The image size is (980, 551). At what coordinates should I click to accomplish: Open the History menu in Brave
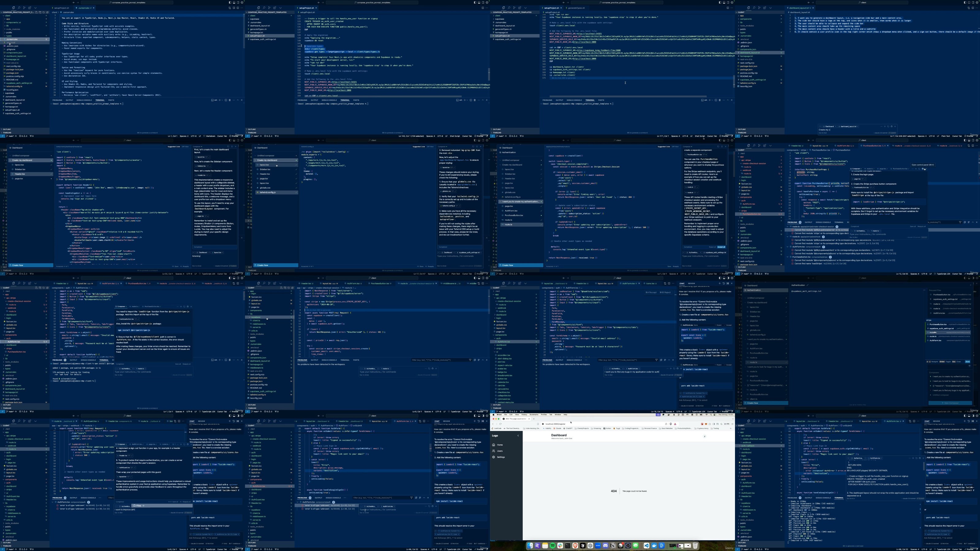(x=525, y=414)
